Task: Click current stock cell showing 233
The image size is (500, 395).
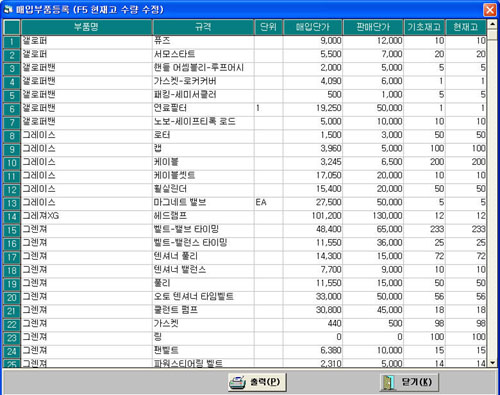Action: point(466,229)
